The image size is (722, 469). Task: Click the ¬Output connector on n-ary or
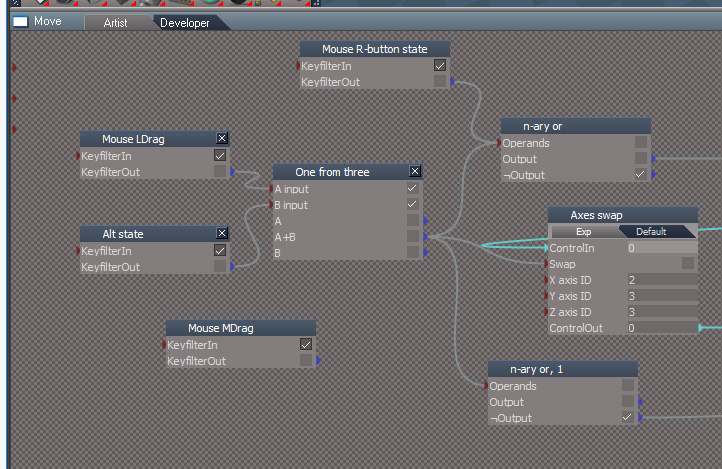tap(653, 174)
